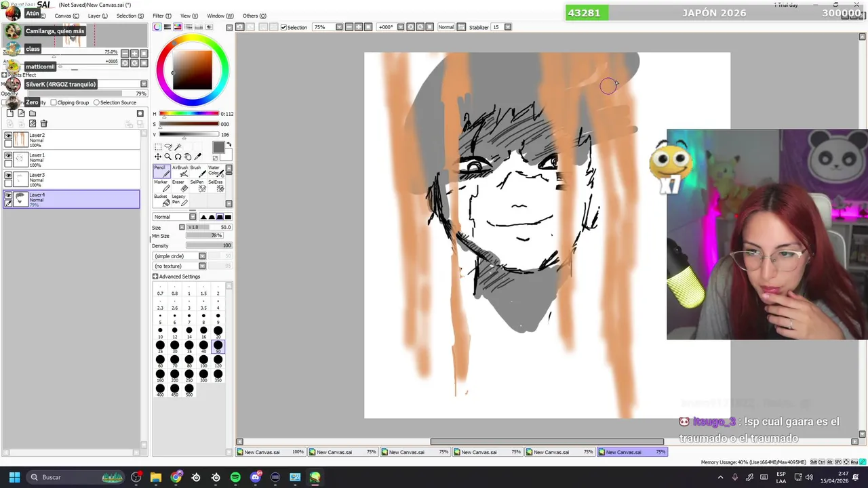Click the Windows Start button
Screen dimensions: 868x488
14,477
